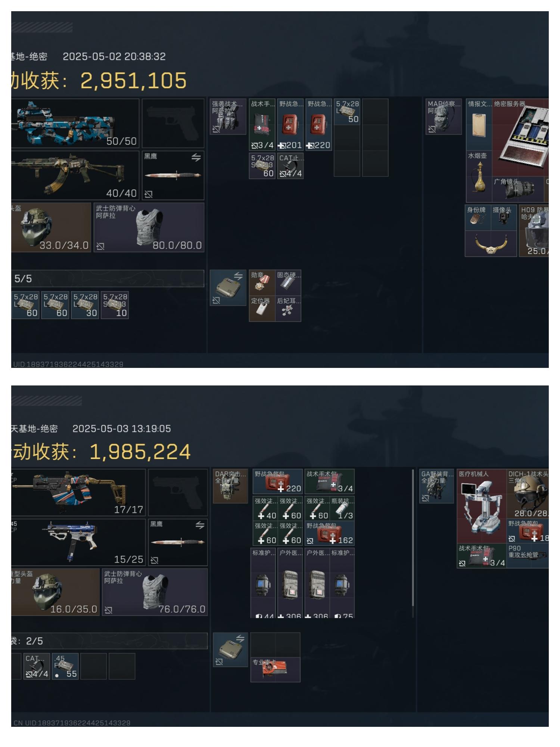Select the 医疗机械人 medical robot item
This screenshot has height=747, width=560.
point(482,506)
